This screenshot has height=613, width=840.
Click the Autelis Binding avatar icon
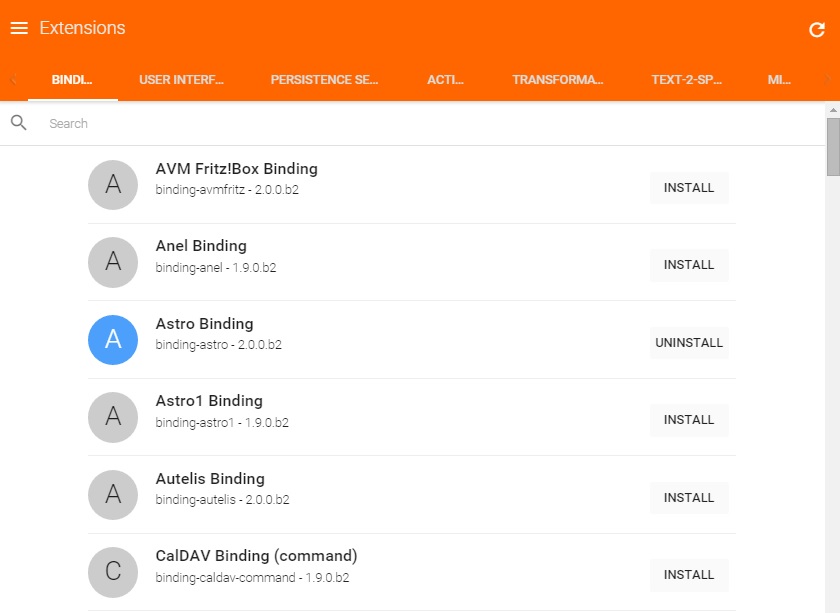pyautogui.click(x=113, y=494)
